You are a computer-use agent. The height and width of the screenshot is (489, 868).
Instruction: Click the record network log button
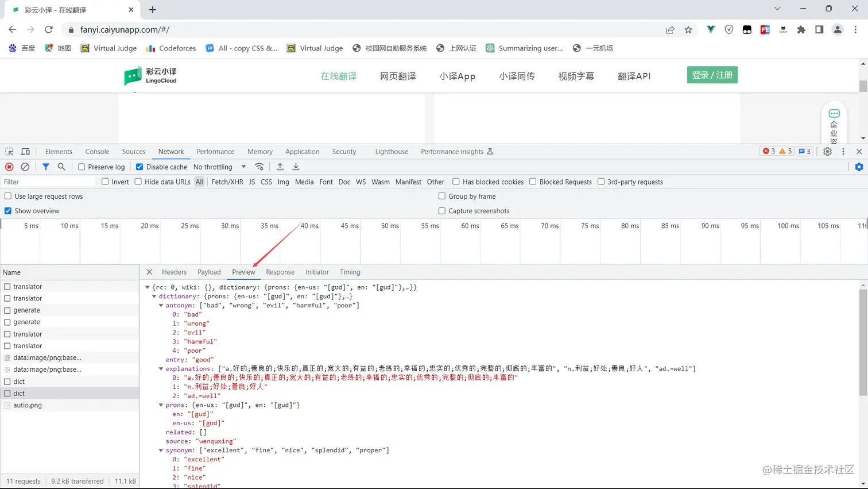[x=9, y=167]
